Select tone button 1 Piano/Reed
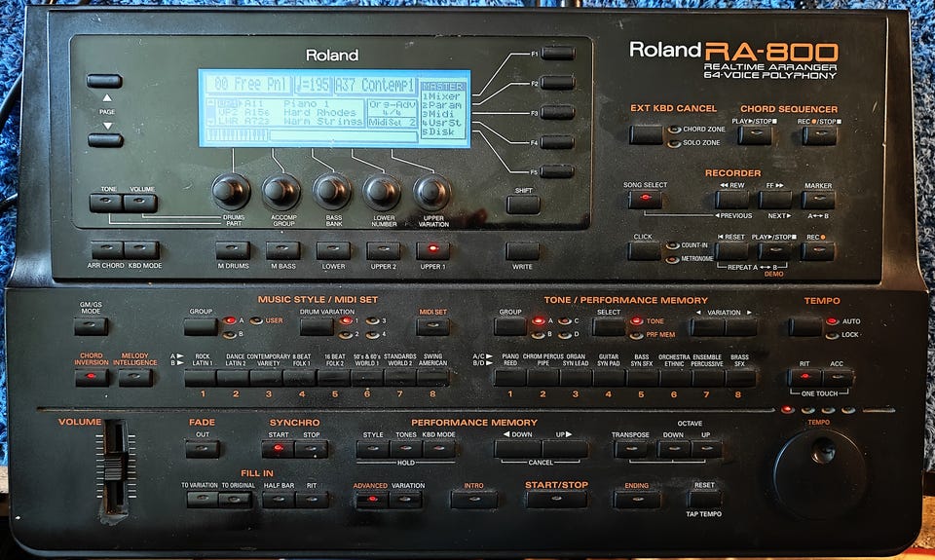This screenshot has width=935, height=560. coord(510,378)
